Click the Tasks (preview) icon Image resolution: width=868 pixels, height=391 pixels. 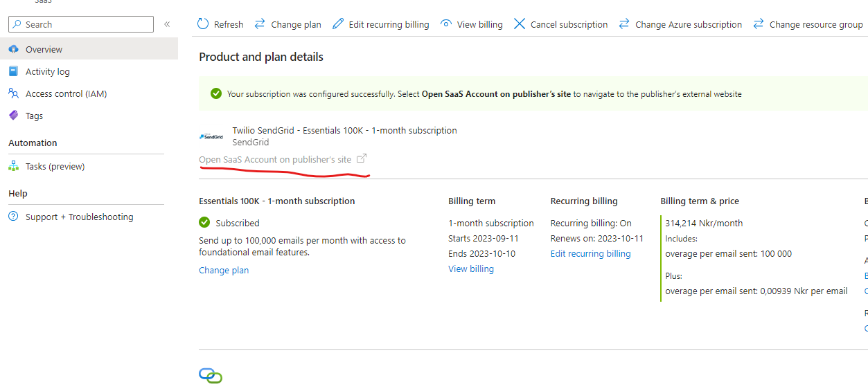click(x=13, y=166)
